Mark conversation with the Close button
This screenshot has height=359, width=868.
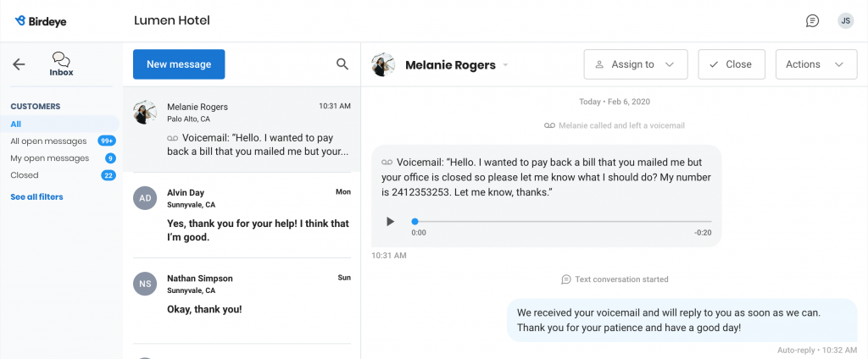pos(732,64)
